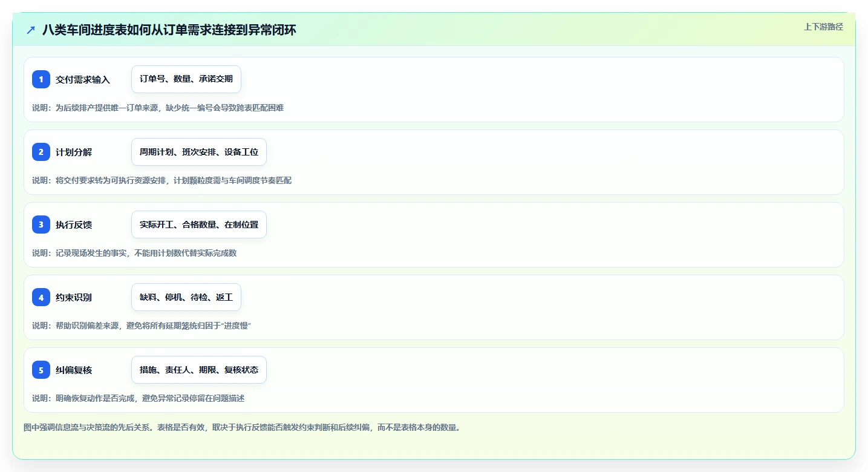Screen dimensions: 868x472
Task: Click step number badge 4
Action: pos(41,297)
